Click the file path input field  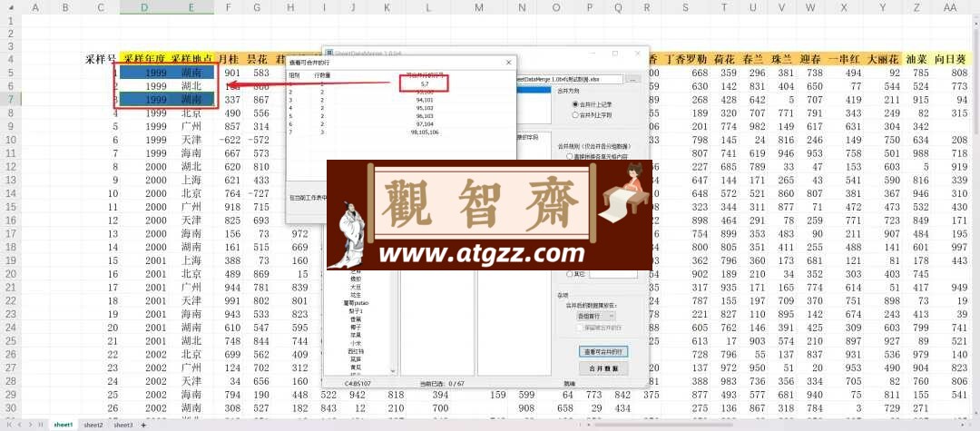pyautogui.click(x=568, y=80)
